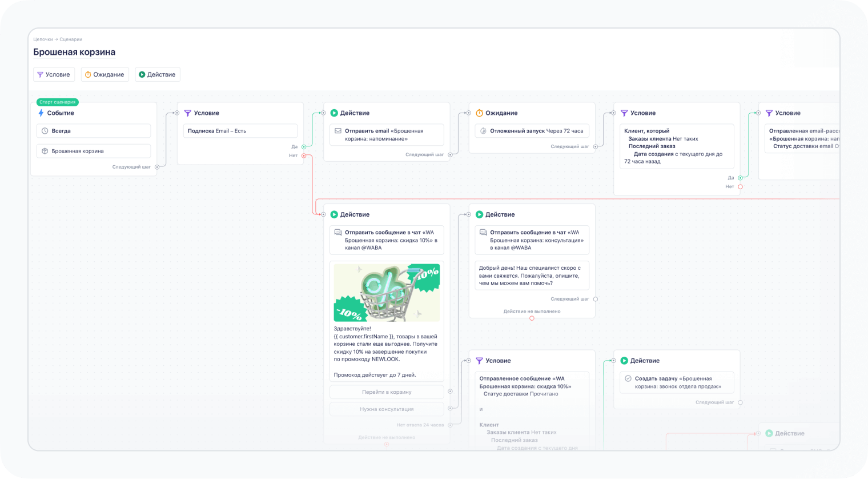868x479 pixels.
Task: Click the discount cart promo image thumbnail
Action: (x=387, y=292)
